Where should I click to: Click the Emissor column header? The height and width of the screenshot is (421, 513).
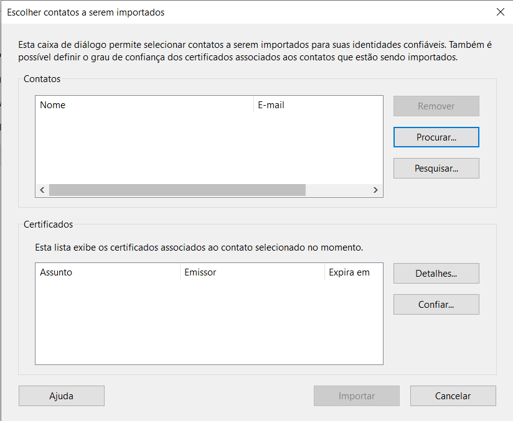pos(252,272)
